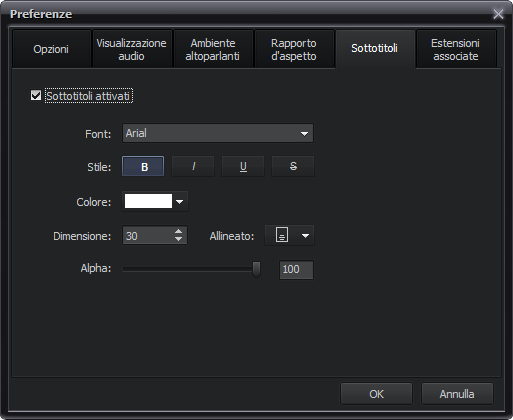The width and height of the screenshot is (513, 420).
Task: Uncheck the Sottotitoli attivati checkbox
Action: tap(36, 95)
